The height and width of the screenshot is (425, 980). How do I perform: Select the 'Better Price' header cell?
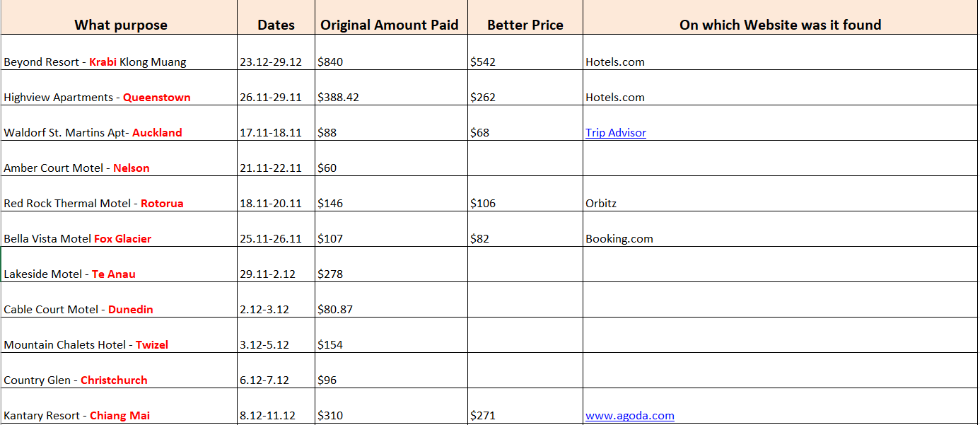pyautogui.click(x=525, y=18)
